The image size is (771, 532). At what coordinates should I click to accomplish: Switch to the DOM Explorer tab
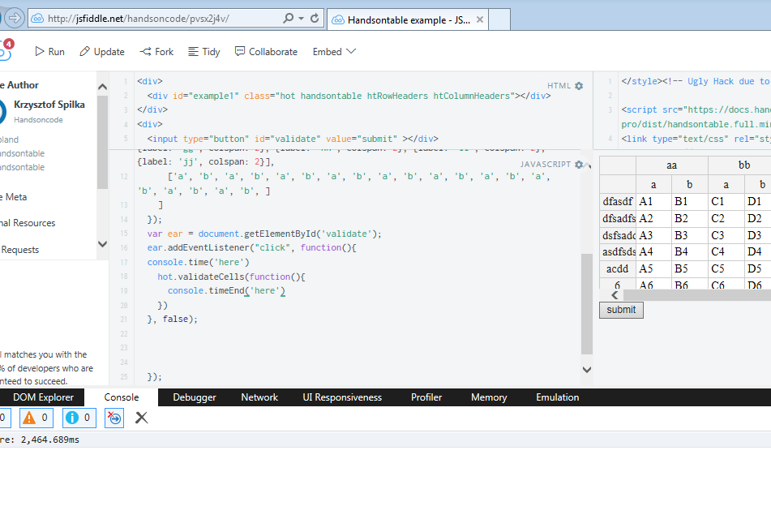coord(43,397)
